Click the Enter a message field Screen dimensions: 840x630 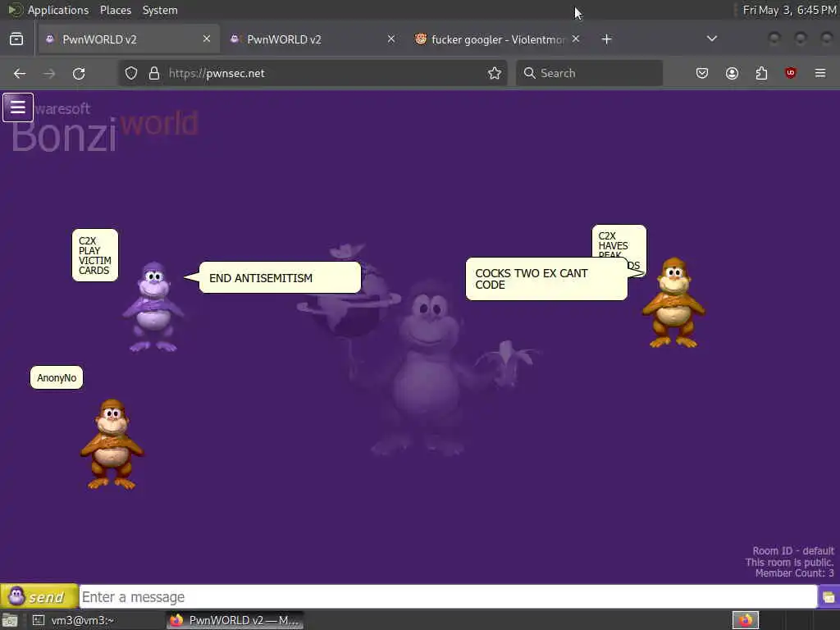pos(448,597)
